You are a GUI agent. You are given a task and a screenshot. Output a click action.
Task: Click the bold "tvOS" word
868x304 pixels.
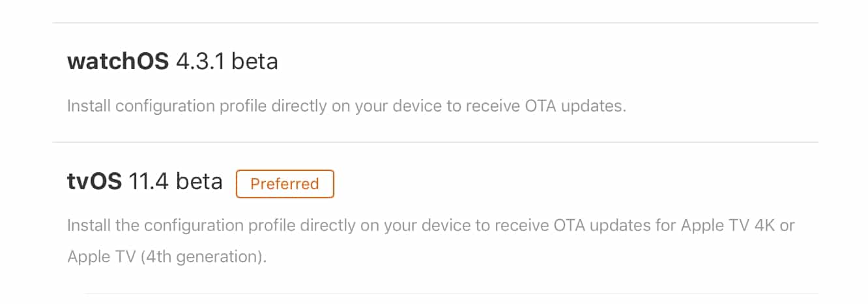click(94, 182)
